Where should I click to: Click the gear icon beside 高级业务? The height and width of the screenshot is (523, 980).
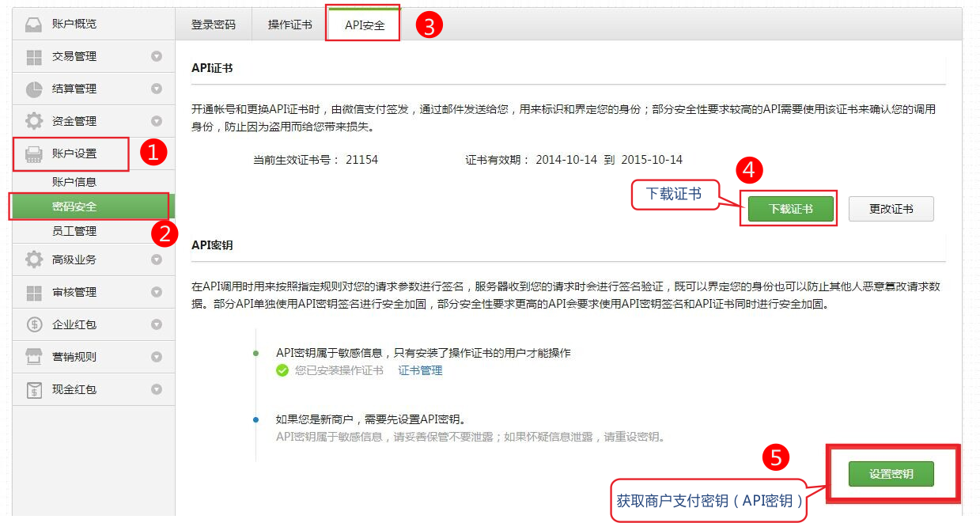(34, 260)
